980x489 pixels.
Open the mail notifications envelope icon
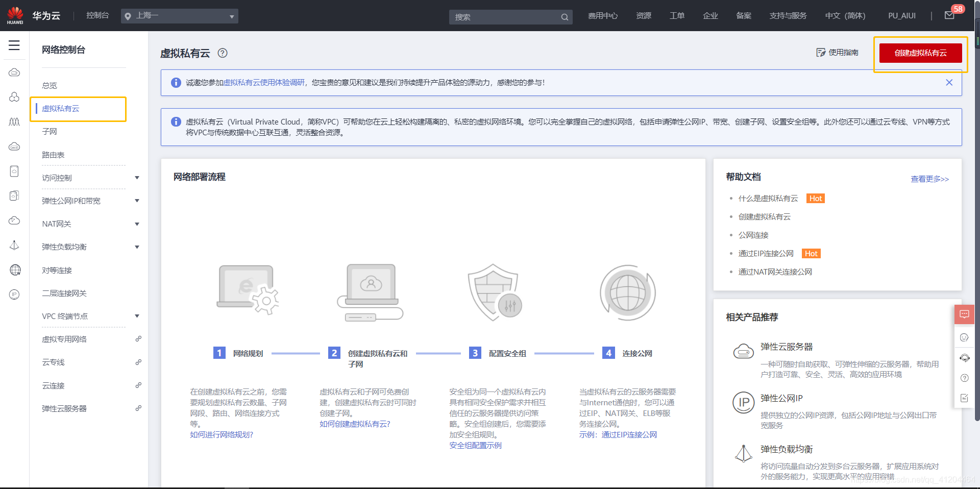949,15
